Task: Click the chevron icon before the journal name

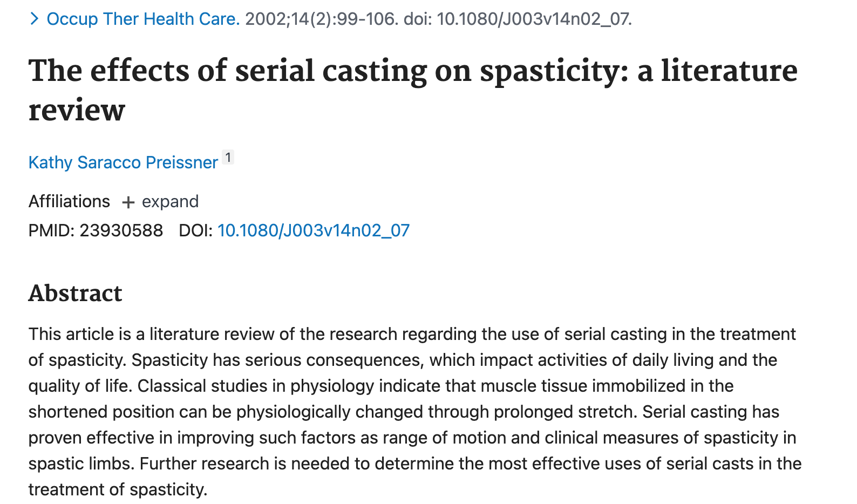Action: [x=35, y=19]
